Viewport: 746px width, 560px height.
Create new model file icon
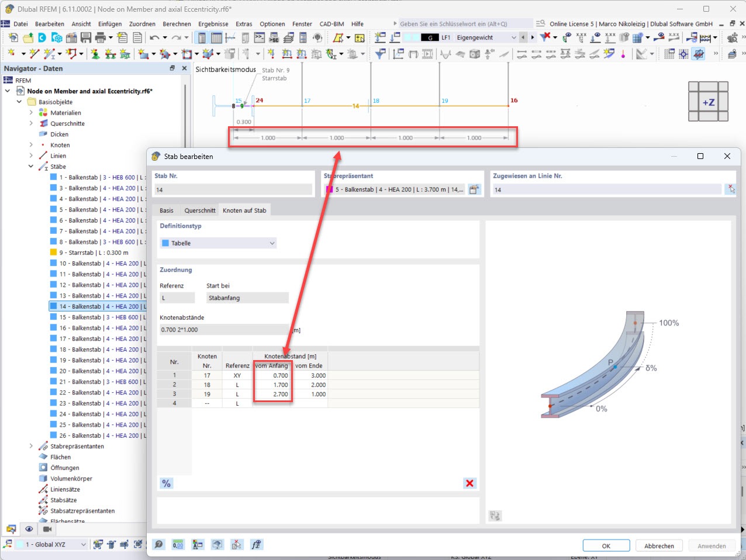coord(13,38)
